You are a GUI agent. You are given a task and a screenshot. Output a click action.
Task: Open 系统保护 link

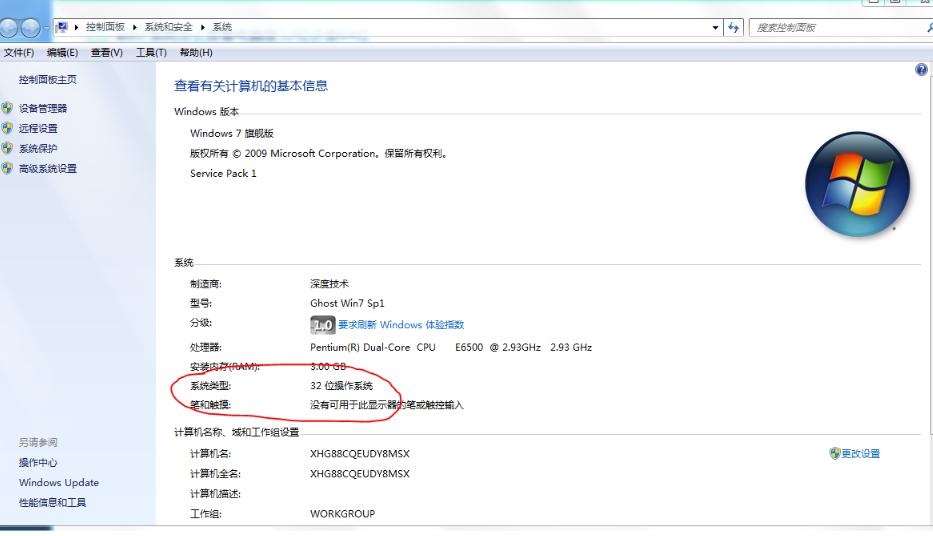coord(38,148)
